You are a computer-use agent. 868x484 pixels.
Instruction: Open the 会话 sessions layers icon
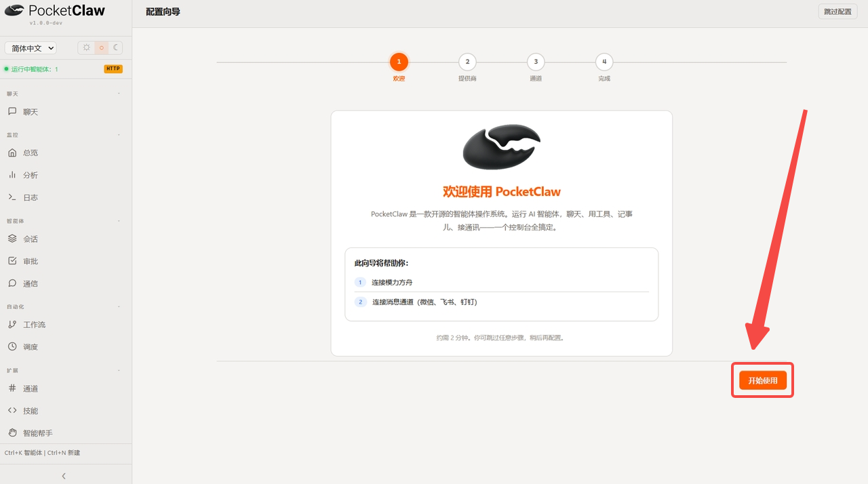(x=12, y=239)
